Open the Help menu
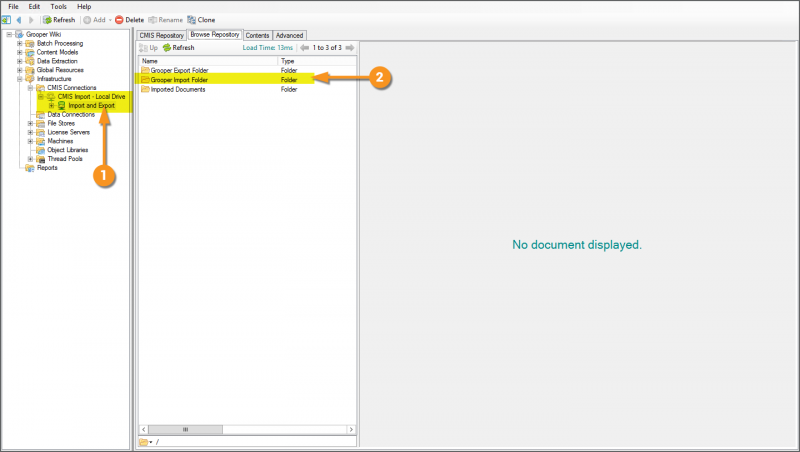This screenshot has width=800, height=452. 84,7
